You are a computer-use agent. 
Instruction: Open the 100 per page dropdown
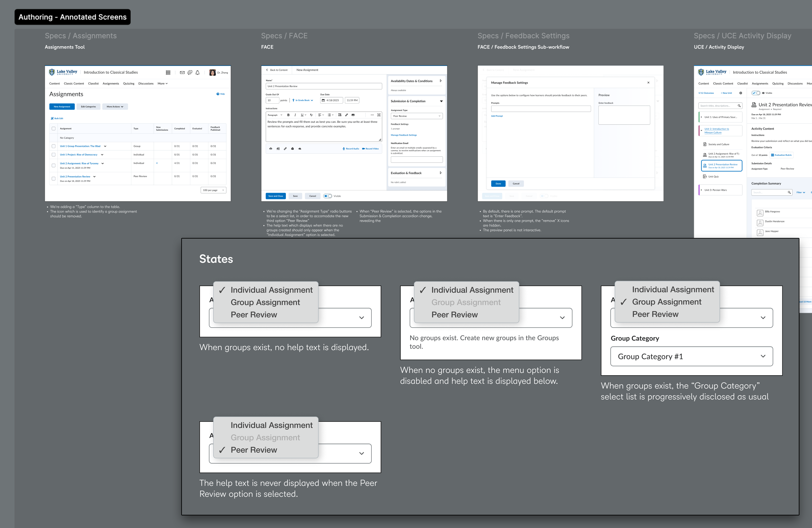tap(213, 190)
